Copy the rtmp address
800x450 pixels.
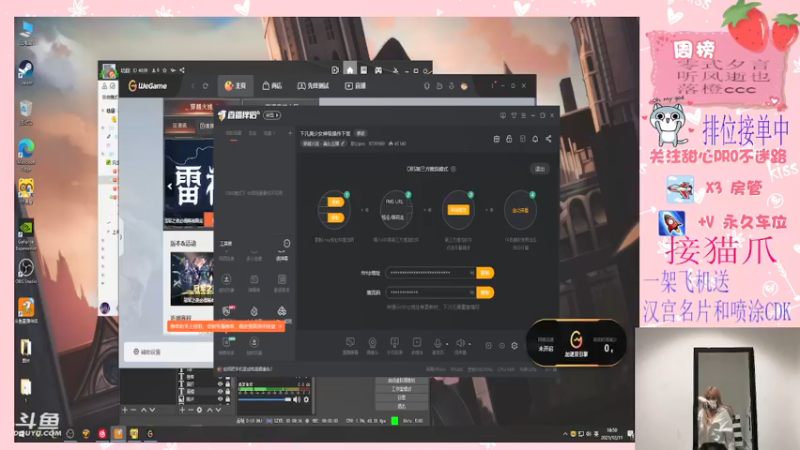pos(485,273)
